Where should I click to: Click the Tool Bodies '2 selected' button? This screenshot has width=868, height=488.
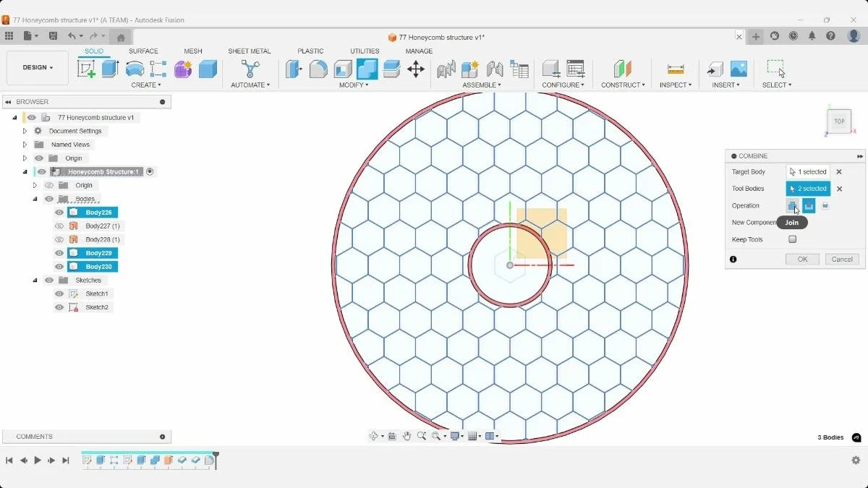click(808, 189)
